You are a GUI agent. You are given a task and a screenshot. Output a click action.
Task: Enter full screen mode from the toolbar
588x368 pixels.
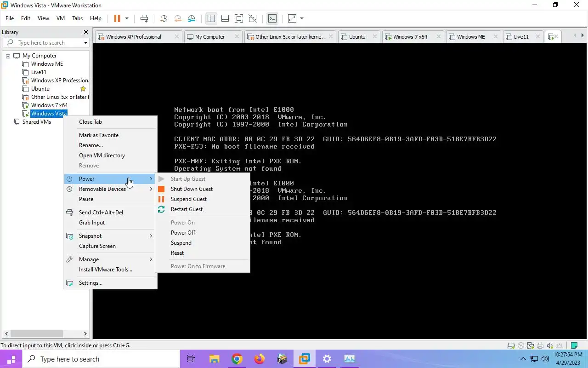tap(239, 18)
